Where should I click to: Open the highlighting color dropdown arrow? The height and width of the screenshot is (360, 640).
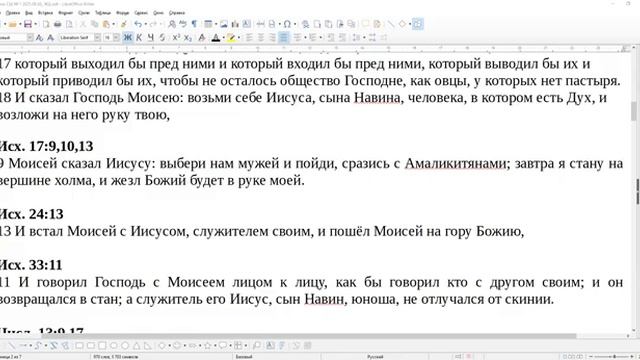pos(239,38)
